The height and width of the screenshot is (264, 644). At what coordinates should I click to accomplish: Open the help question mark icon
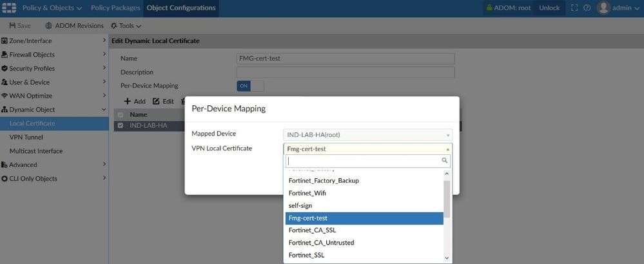point(587,8)
